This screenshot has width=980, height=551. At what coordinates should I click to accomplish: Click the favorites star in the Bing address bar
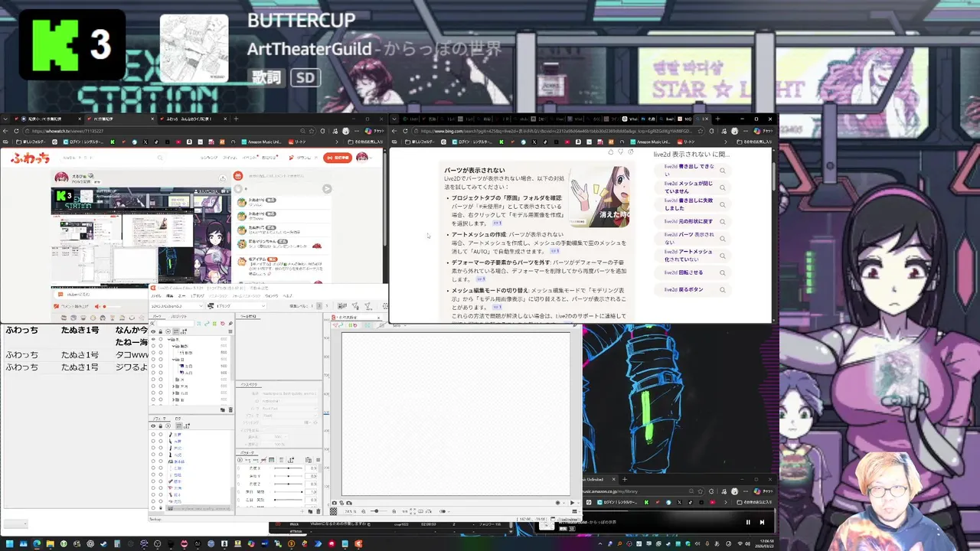701,131
